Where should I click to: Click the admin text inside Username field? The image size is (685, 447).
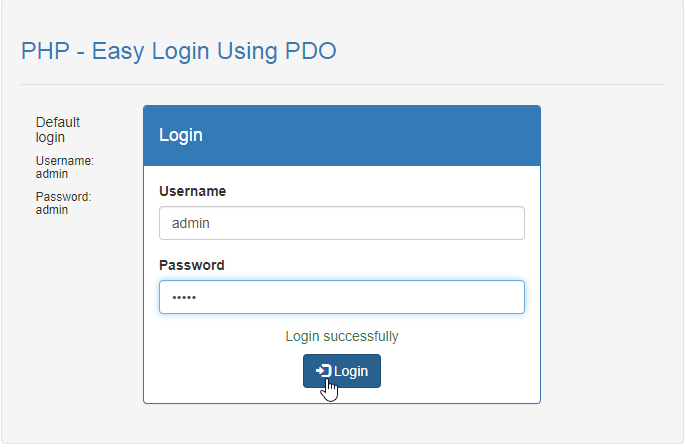click(x=190, y=223)
